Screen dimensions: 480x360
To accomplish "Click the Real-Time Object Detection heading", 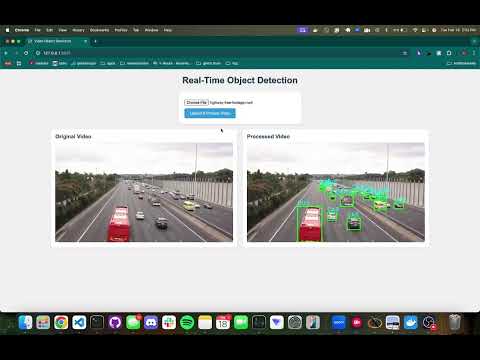I will point(240,80).
